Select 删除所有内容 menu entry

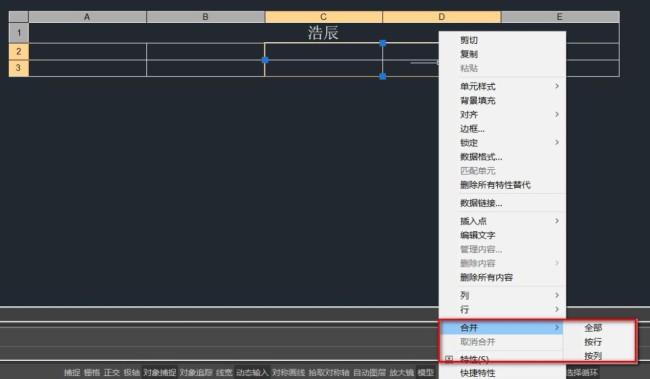[486, 277]
